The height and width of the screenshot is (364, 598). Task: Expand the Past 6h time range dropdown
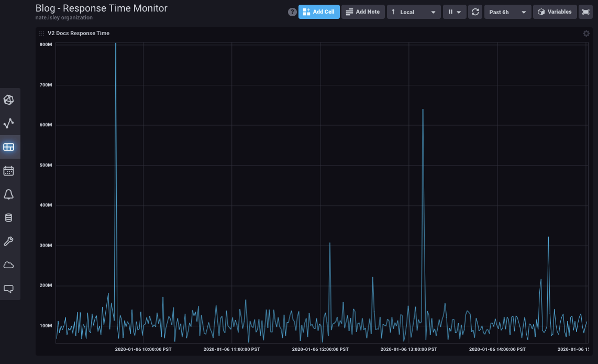tap(507, 12)
